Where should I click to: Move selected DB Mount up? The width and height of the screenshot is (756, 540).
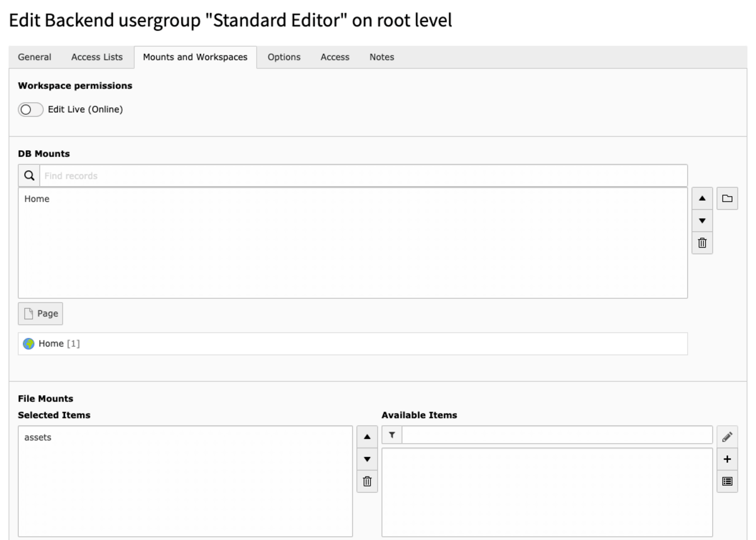[702, 198]
